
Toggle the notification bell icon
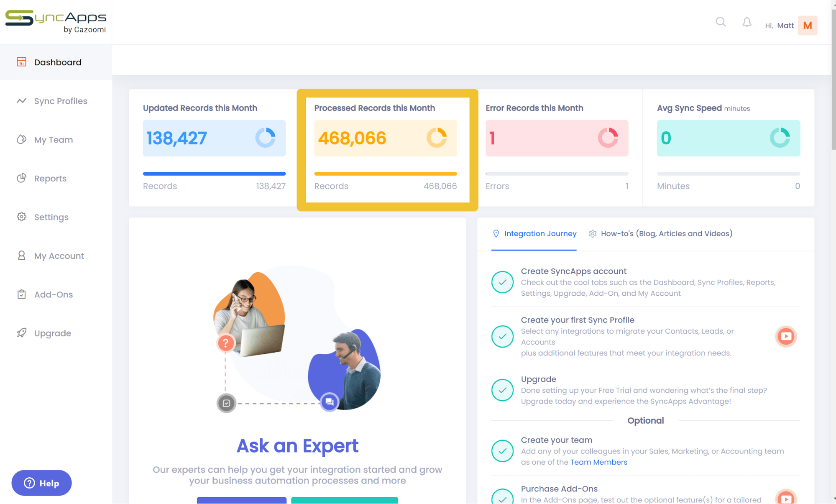click(747, 24)
